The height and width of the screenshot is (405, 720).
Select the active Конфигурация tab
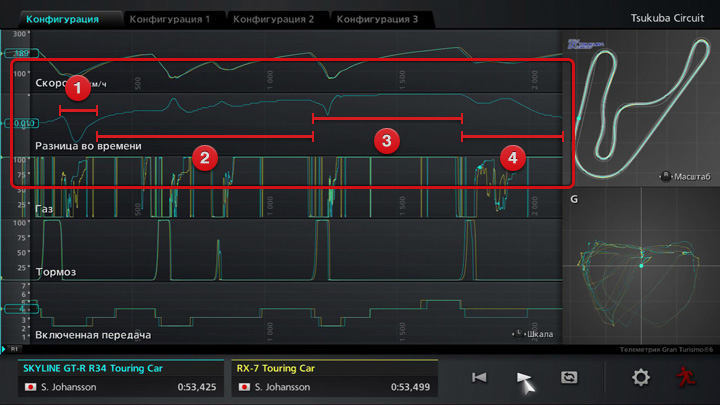(62, 19)
